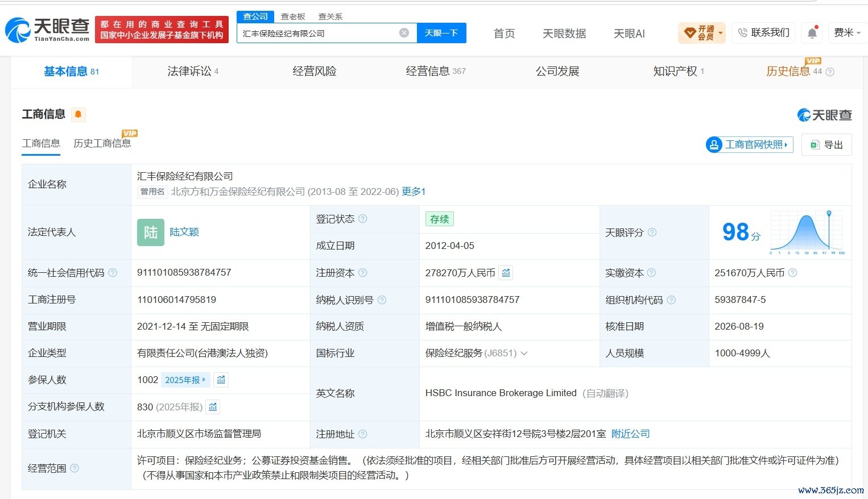Viewport: 868px width, 499px height.
Task: Open 工商官网快照 snapshot
Action: coord(750,144)
